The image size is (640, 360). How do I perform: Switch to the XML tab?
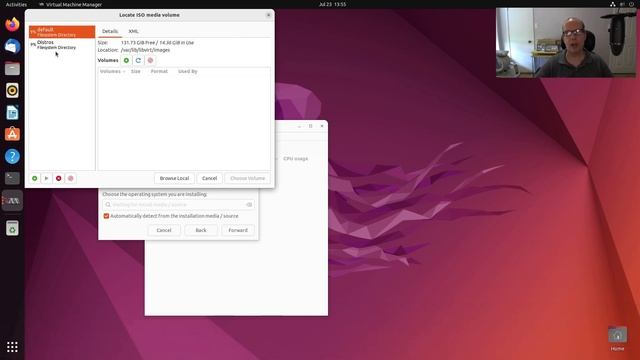click(133, 31)
